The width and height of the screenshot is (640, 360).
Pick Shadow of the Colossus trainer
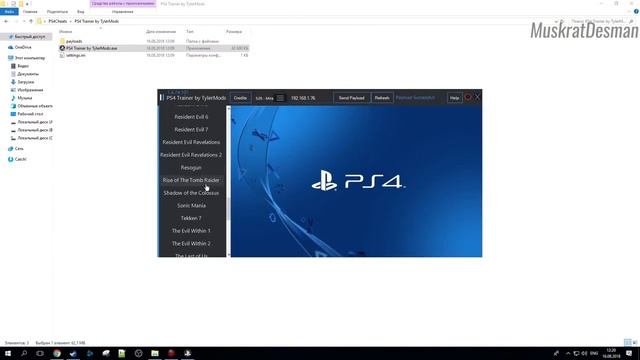191,193
